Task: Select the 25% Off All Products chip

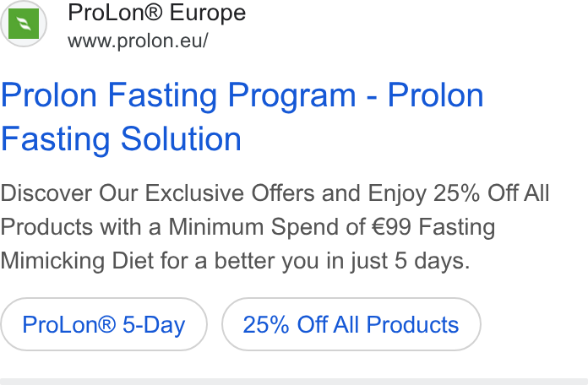Action: [x=351, y=324]
